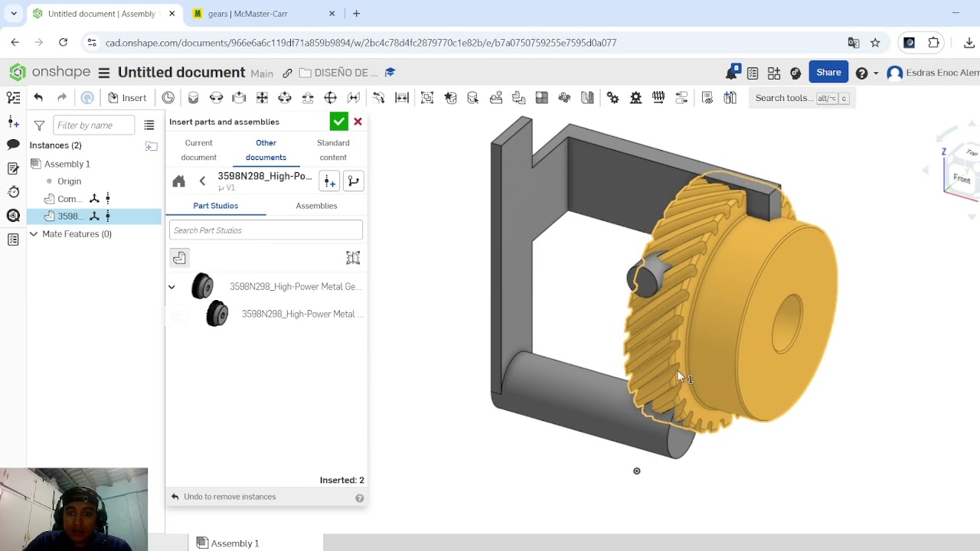Reload the browser page
This screenshot has width=980, height=551.
(63, 43)
